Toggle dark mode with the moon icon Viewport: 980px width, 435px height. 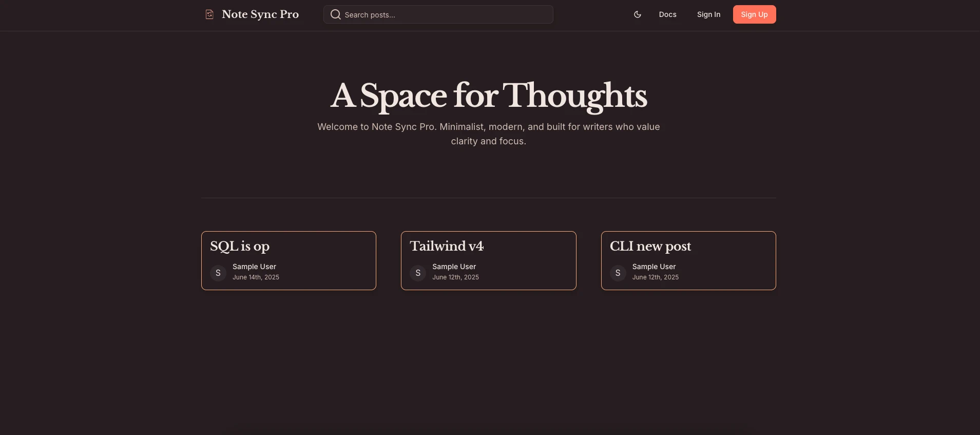(x=638, y=14)
